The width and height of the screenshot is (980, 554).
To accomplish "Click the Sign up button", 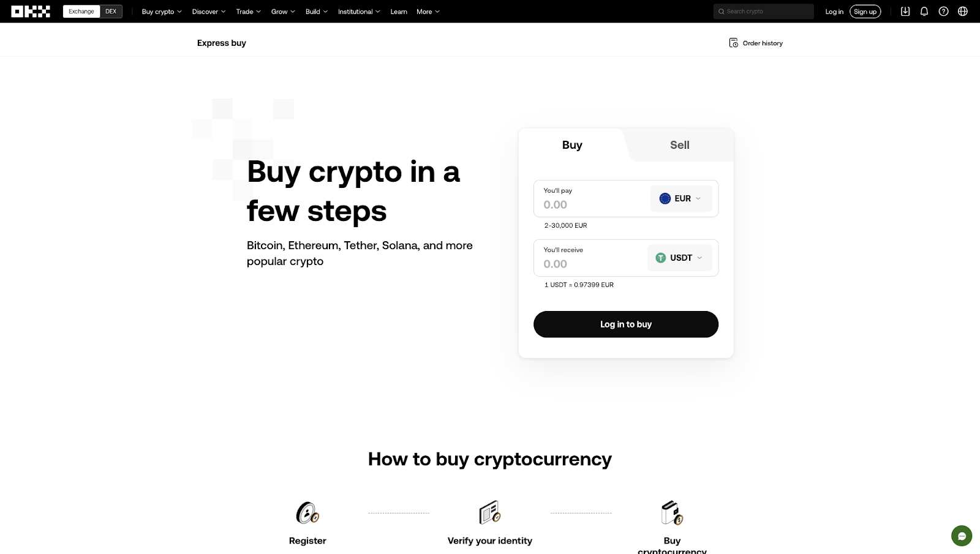I will point(865,11).
